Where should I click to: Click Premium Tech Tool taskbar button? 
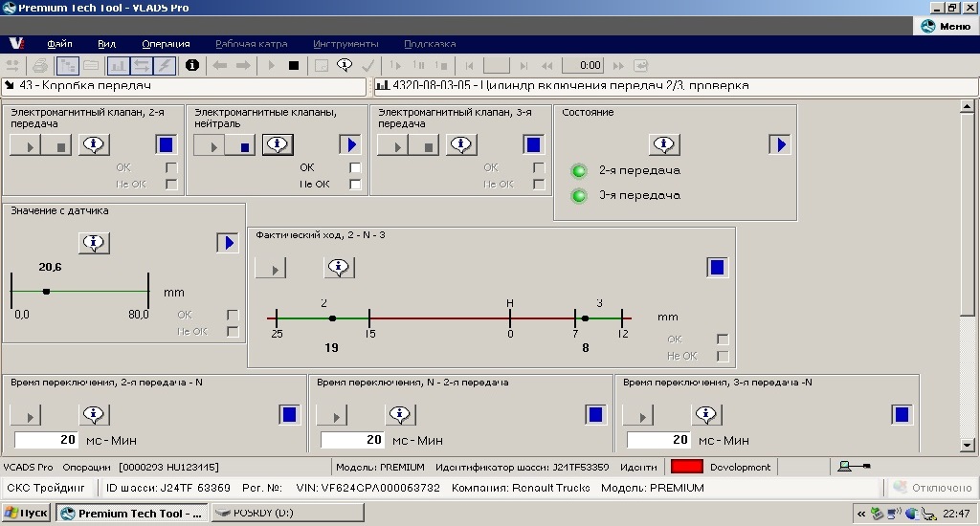click(x=132, y=513)
